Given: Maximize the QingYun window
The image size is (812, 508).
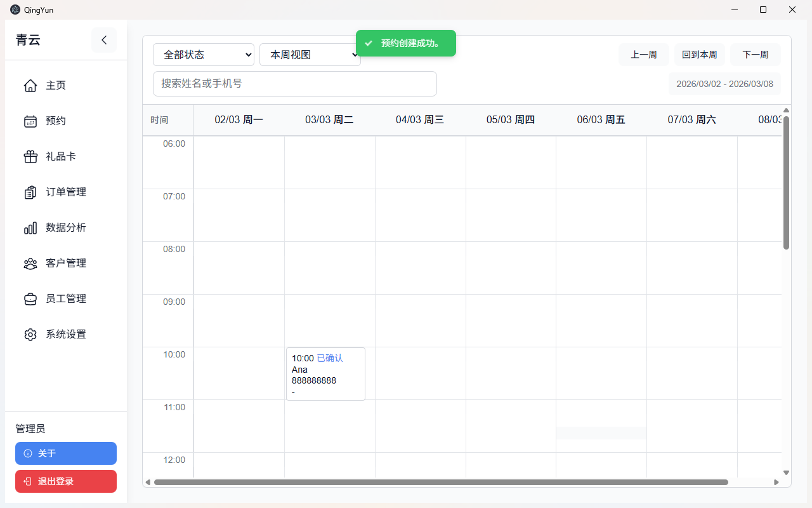Looking at the screenshot, I should 763,10.
